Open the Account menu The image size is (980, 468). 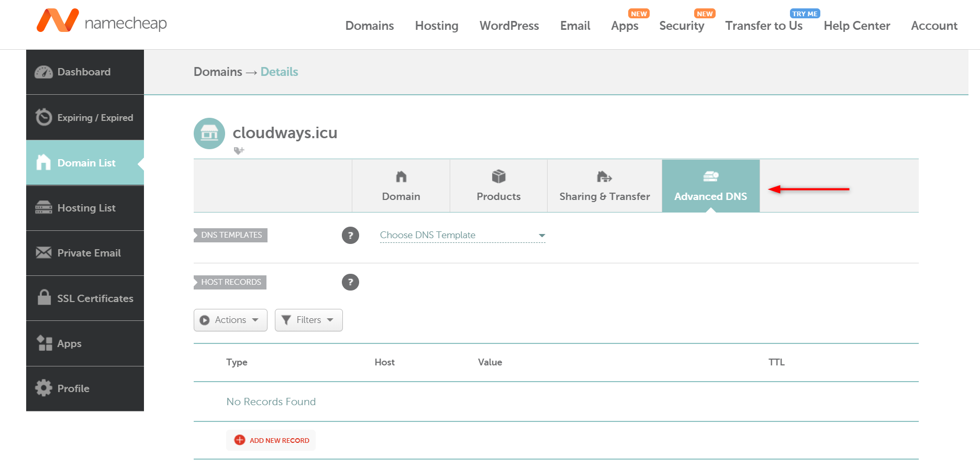tap(934, 26)
